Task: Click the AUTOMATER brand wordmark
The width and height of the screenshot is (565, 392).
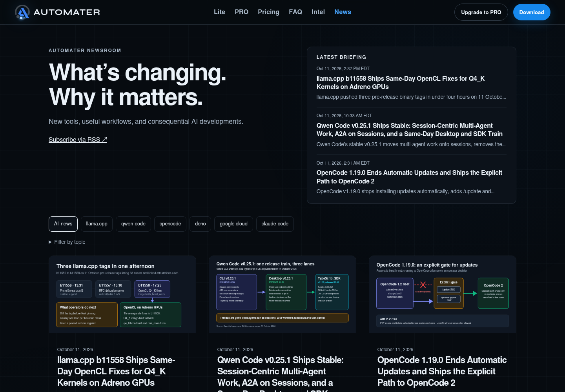Action: [x=67, y=12]
